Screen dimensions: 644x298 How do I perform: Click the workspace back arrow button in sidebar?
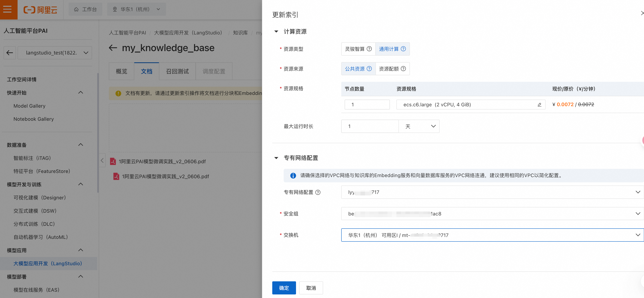point(10,53)
